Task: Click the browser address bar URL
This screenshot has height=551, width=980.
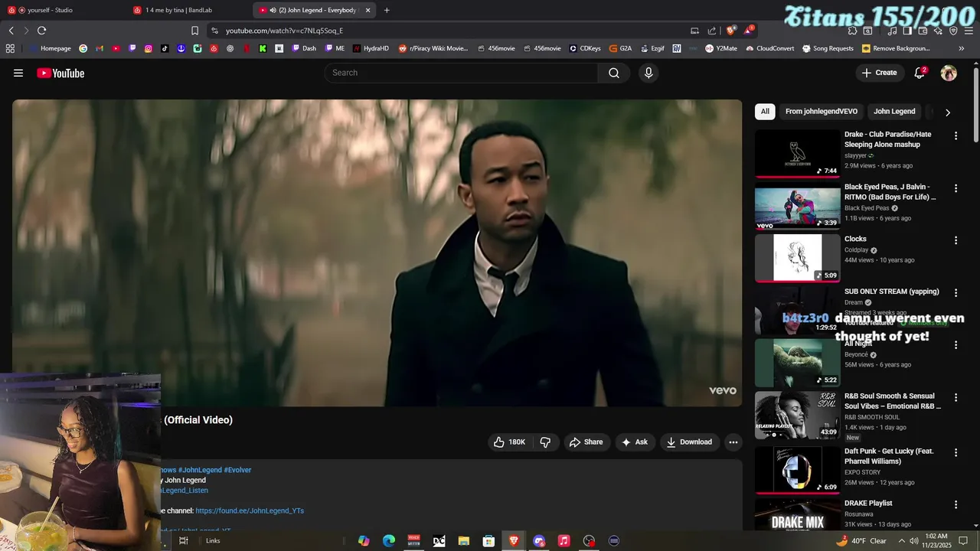Action: 284,31
